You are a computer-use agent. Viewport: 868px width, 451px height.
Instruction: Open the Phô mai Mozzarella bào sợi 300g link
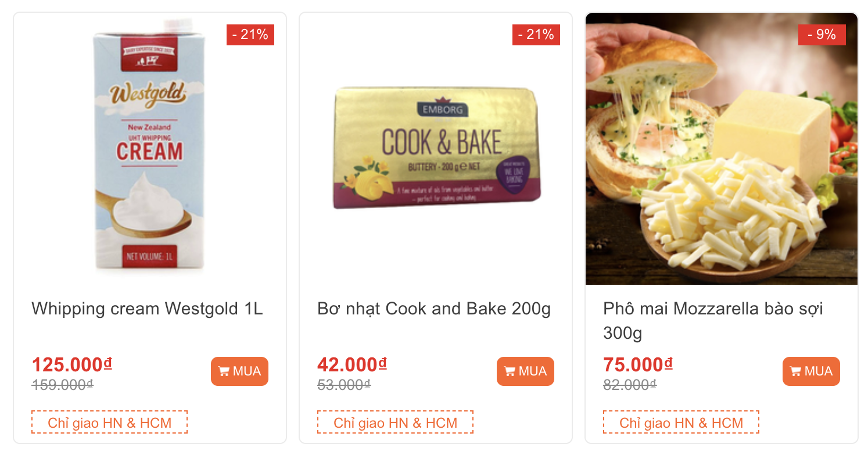coord(713,320)
